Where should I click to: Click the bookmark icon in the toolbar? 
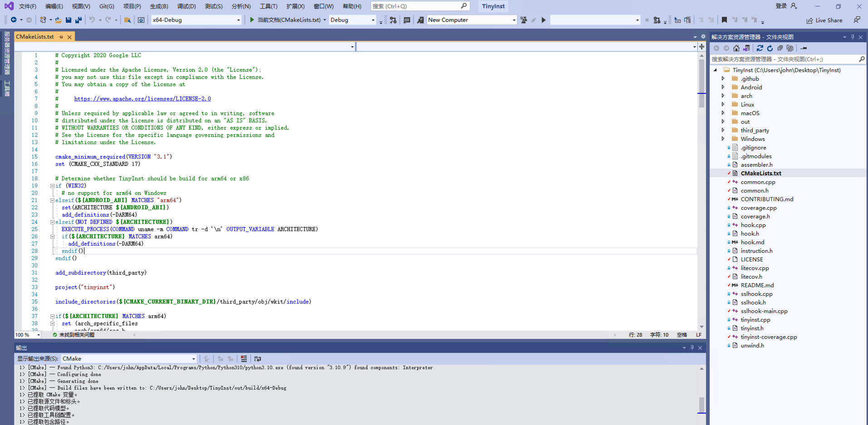coord(724,20)
